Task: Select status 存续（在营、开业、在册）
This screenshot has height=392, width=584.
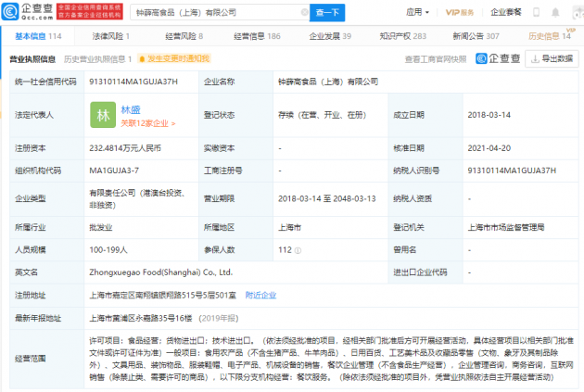Action: coord(323,115)
